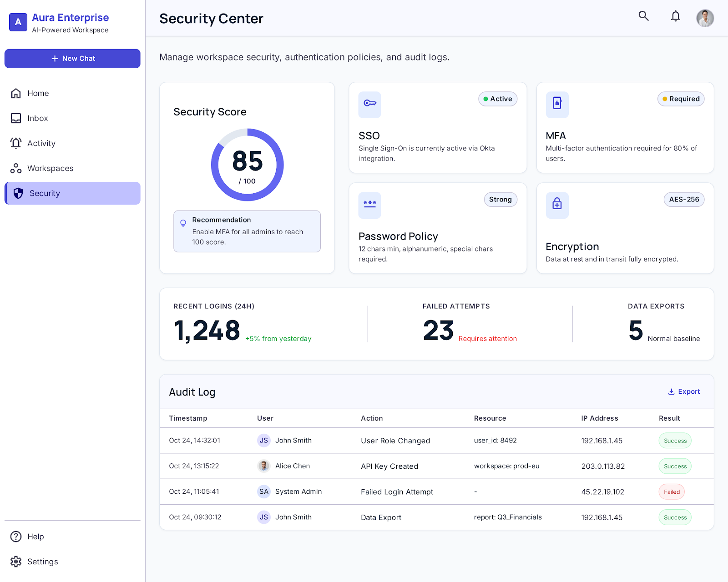
Task: Click the SSO Active status badge
Action: tap(498, 99)
